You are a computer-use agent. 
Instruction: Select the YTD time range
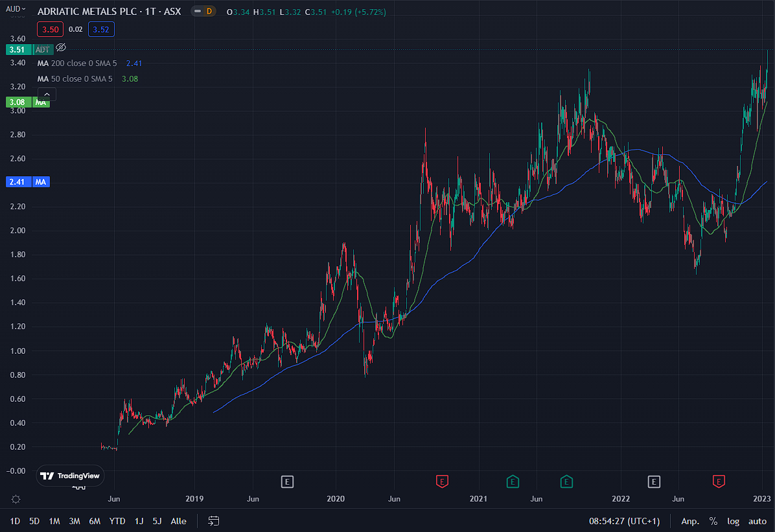[117, 521]
